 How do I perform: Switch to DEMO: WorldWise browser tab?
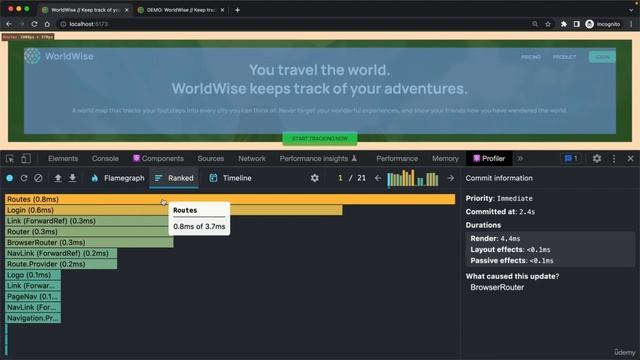[x=181, y=10]
